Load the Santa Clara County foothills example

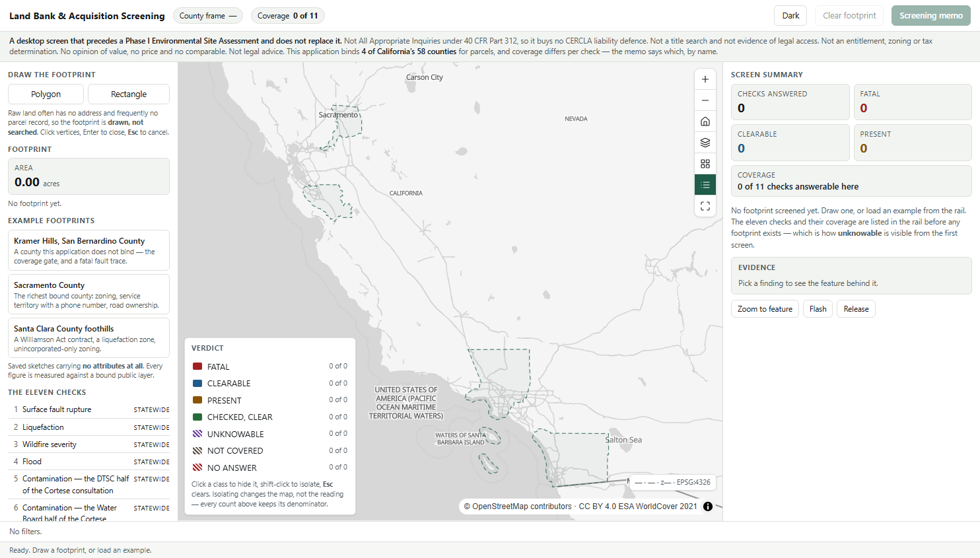point(88,338)
